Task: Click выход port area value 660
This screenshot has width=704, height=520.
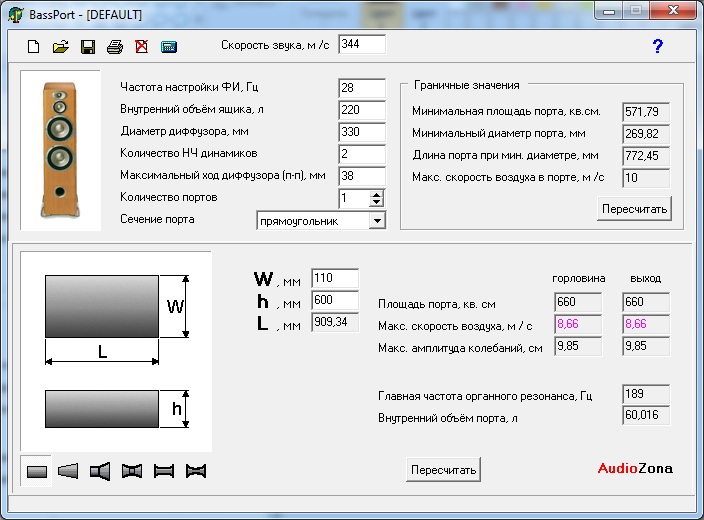Action: [x=646, y=302]
